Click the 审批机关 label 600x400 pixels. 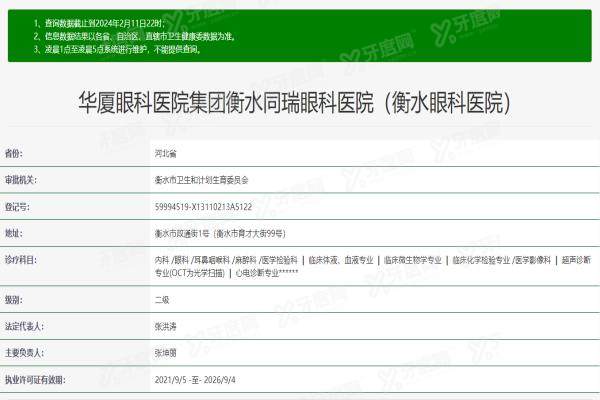point(21,180)
